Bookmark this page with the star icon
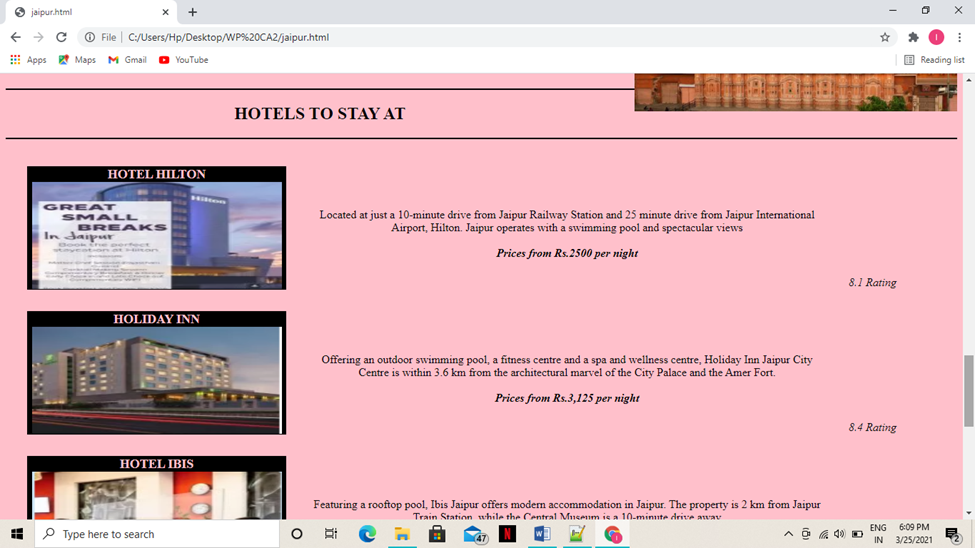Viewport: 975px width, 548px height. (885, 37)
